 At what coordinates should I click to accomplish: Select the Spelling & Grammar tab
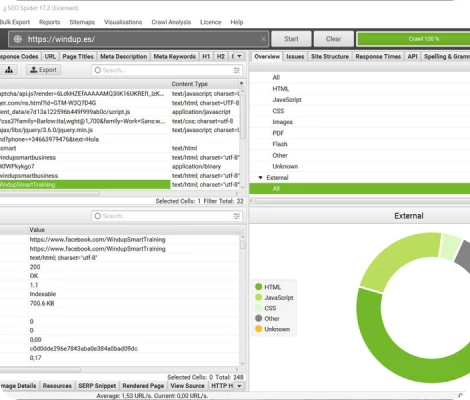(x=446, y=56)
